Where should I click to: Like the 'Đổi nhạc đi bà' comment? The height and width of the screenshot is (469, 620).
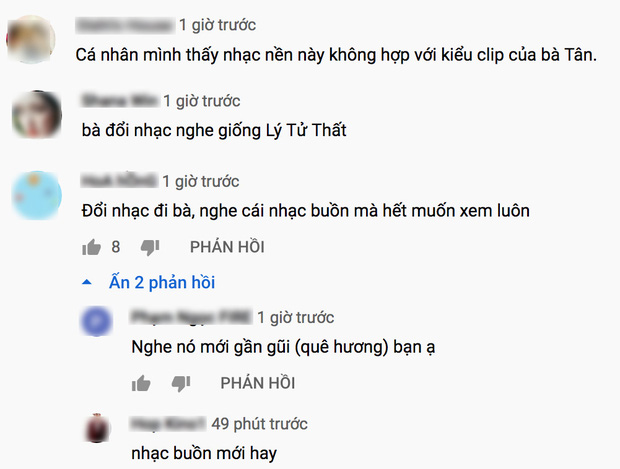(x=91, y=248)
